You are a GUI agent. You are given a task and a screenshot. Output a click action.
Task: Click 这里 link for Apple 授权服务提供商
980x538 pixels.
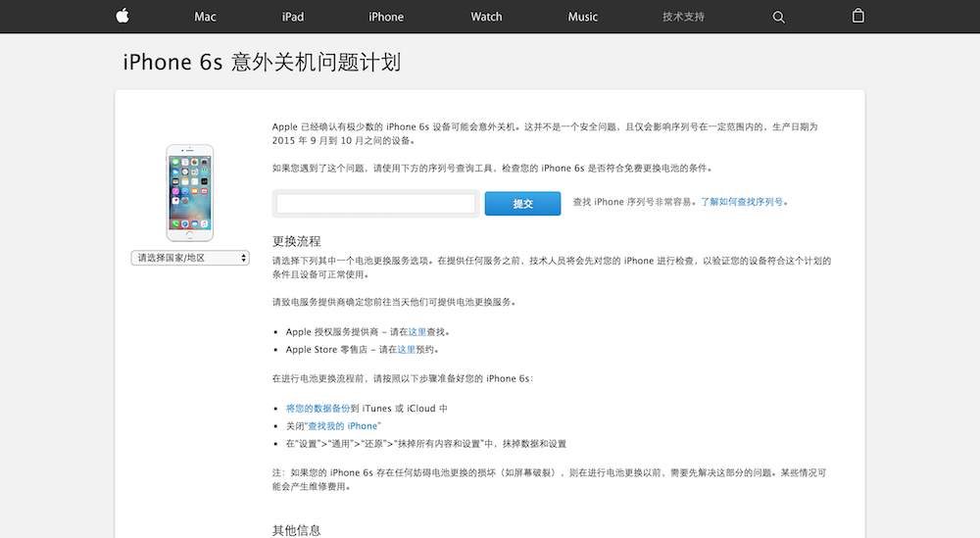417,332
